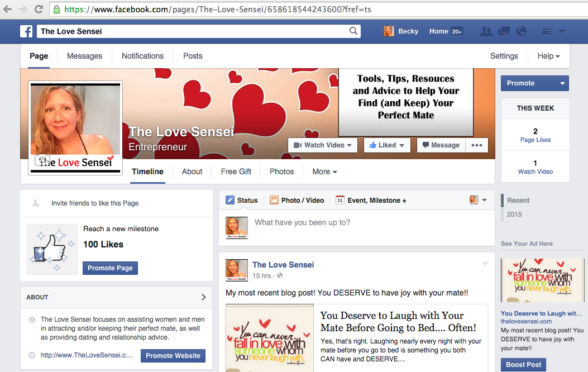The image size is (588, 372).
Task: Click browser forward arrow
Action: coord(23,9)
